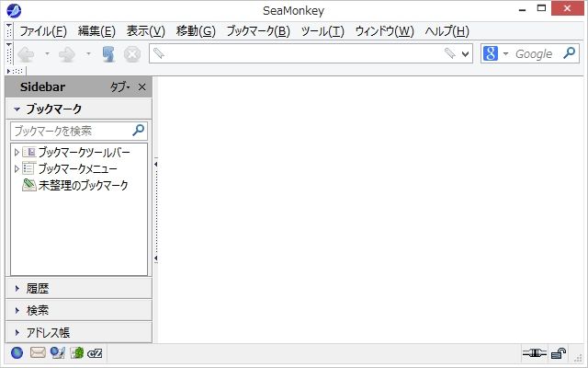Viewport: 588px width, 368px height.
Task: Click the search magnifier button in search bar
Action: (x=569, y=53)
